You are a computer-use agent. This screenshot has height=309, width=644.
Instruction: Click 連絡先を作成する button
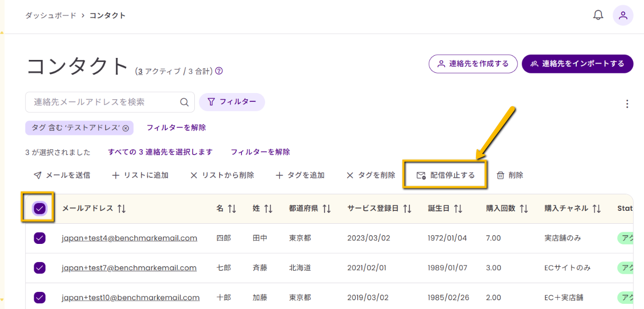(473, 64)
